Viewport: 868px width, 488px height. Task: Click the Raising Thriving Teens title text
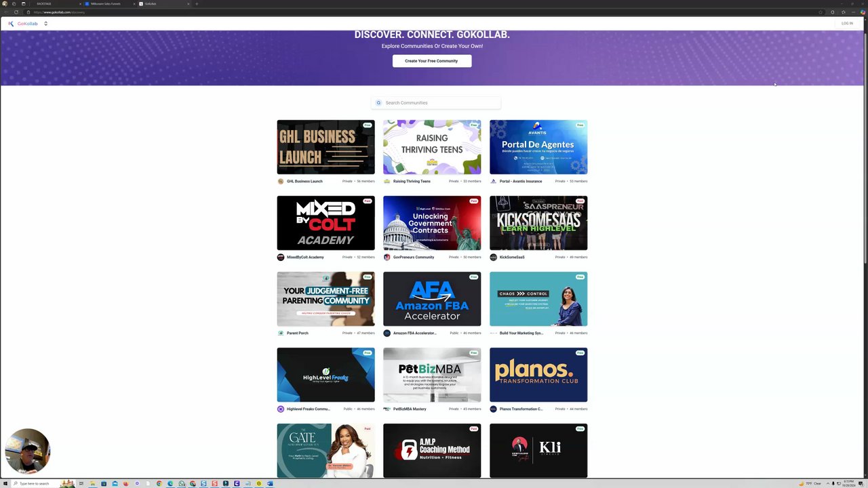click(x=412, y=182)
